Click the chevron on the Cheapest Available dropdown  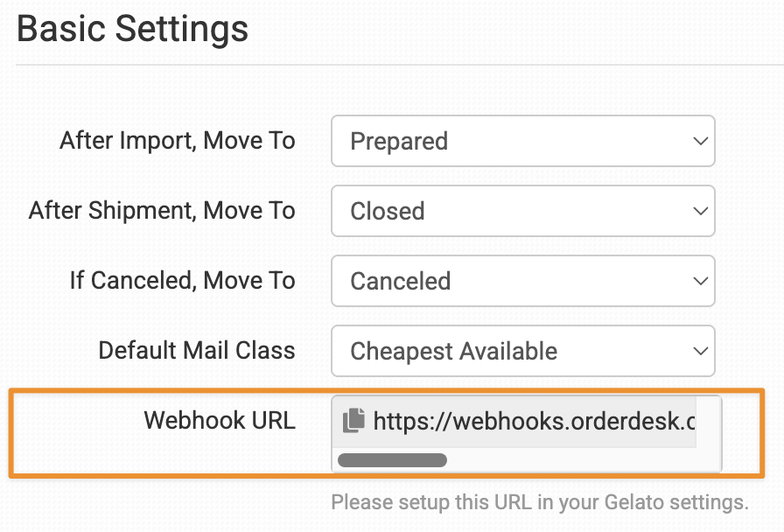coord(699,351)
